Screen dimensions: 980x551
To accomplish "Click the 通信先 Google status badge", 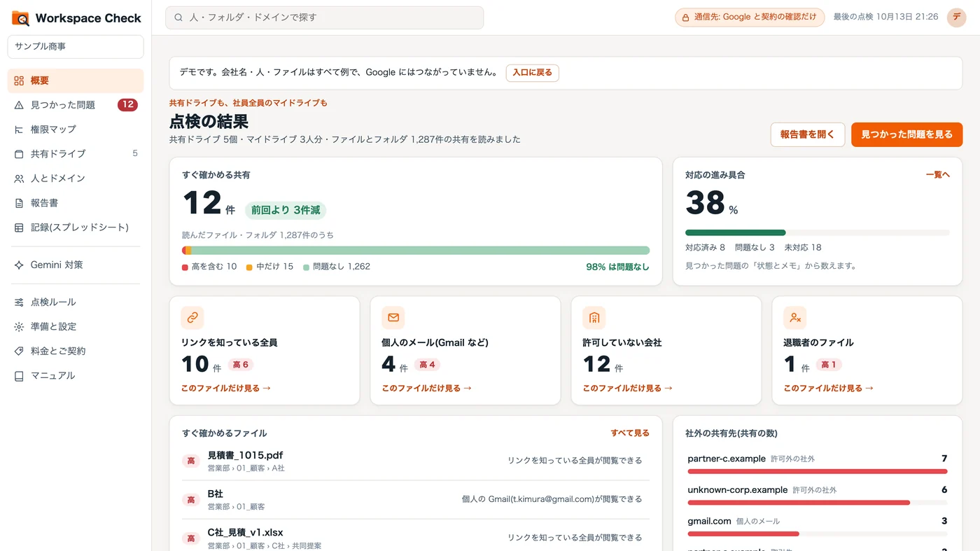I will 750,18.
